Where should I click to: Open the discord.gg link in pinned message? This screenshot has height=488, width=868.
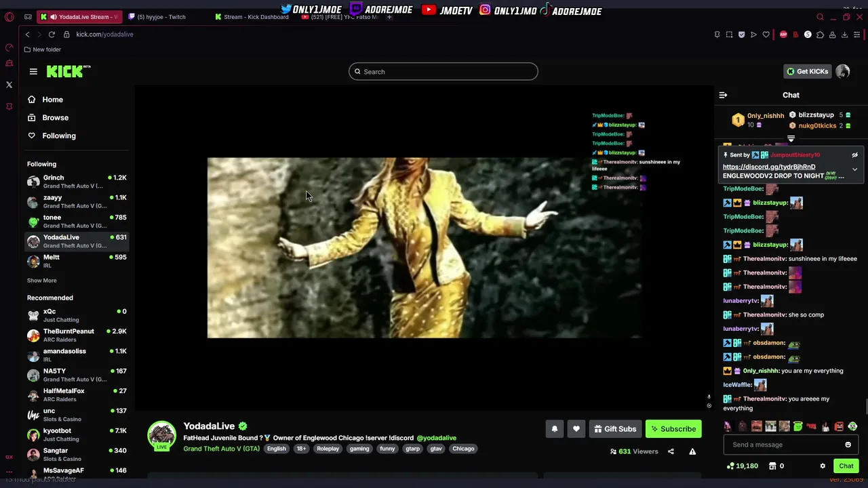pos(769,167)
